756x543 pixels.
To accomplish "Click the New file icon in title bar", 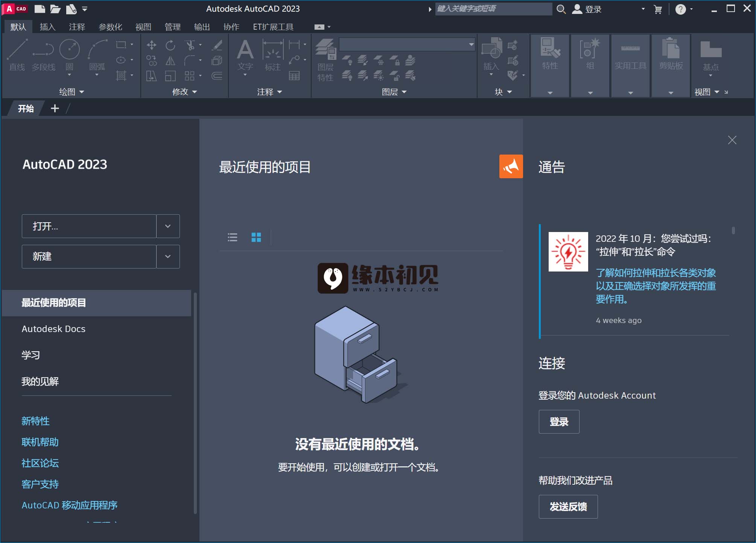I will click(x=40, y=9).
